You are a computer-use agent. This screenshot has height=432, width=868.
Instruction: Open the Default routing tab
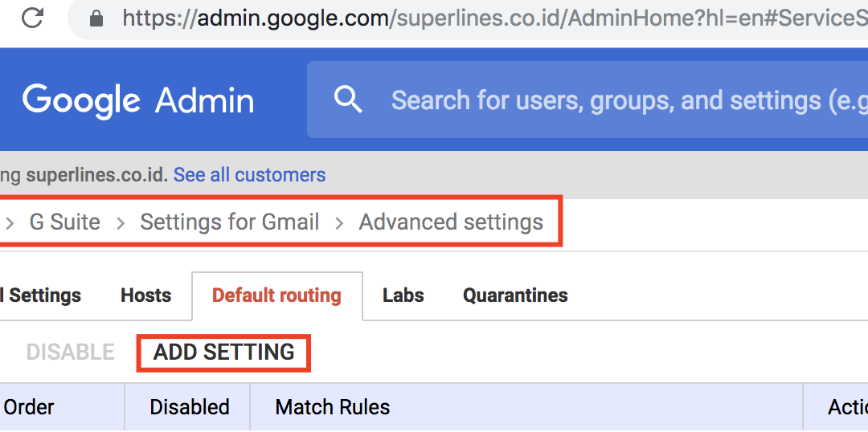coord(276,296)
